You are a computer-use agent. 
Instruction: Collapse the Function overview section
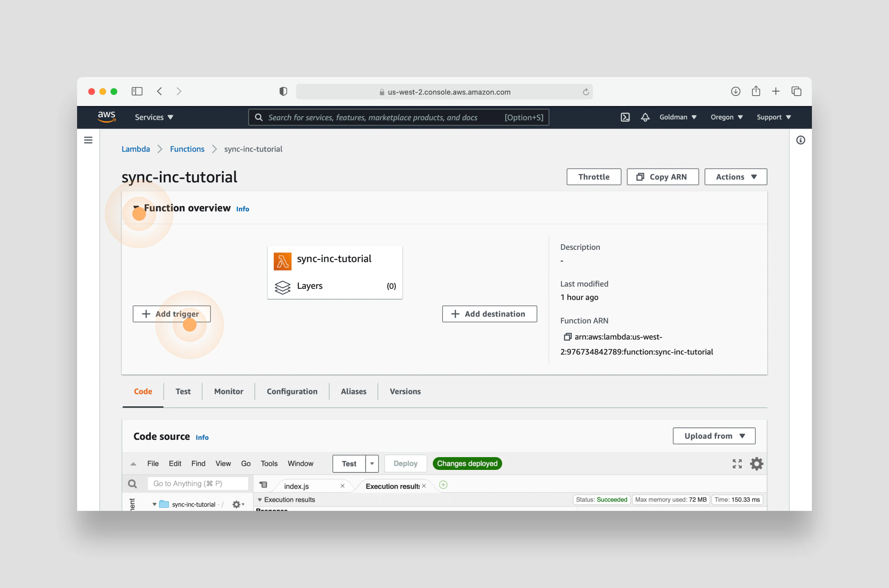(137, 207)
